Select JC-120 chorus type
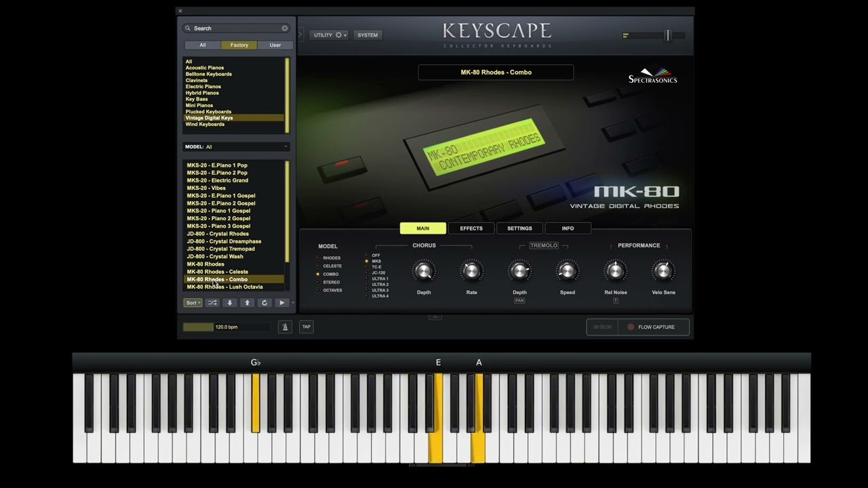 (376, 273)
